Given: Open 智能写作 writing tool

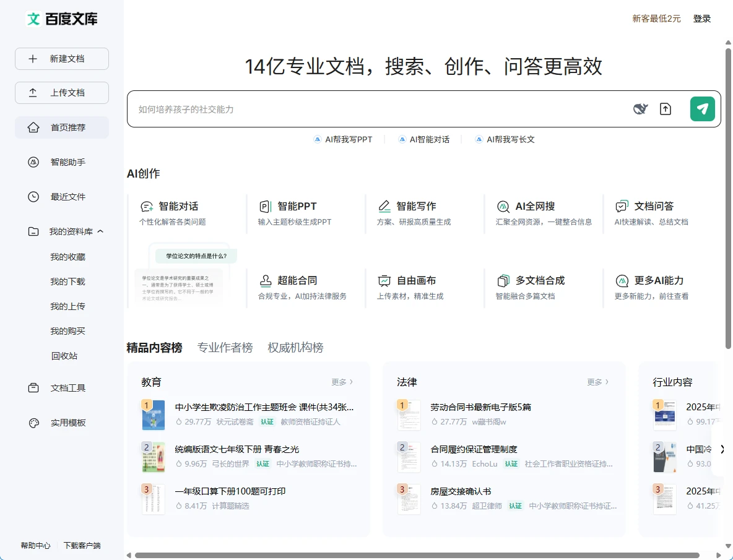Looking at the screenshot, I should 416,207.
